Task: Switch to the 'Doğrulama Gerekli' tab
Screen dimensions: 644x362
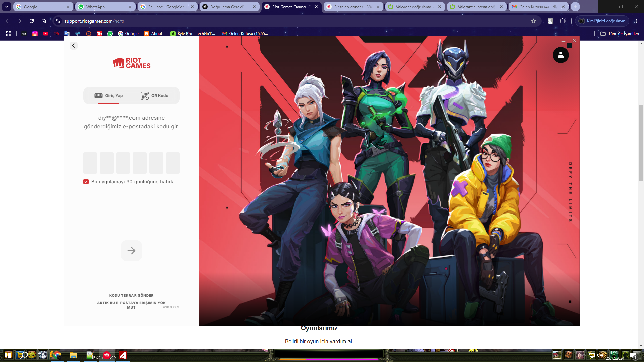Action: click(229, 7)
